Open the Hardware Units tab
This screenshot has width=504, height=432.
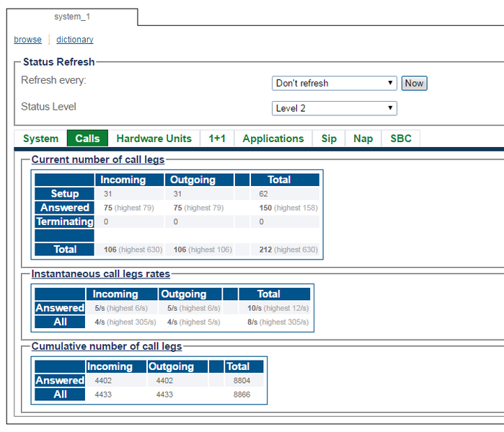tap(154, 138)
